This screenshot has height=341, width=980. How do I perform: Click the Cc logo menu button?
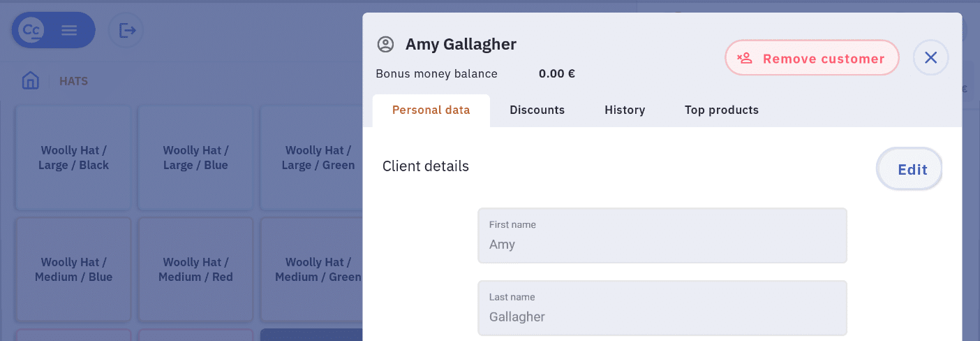(x=32, y=30)
